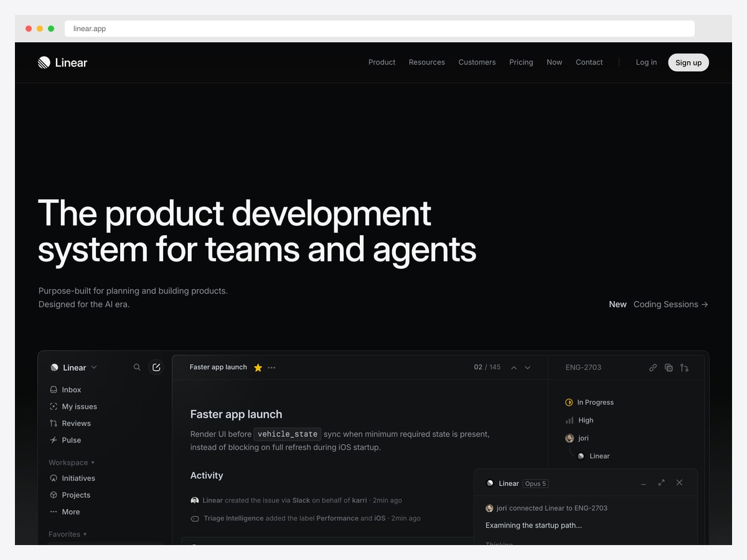Copy issue link with the chain icon

[653, 368]
